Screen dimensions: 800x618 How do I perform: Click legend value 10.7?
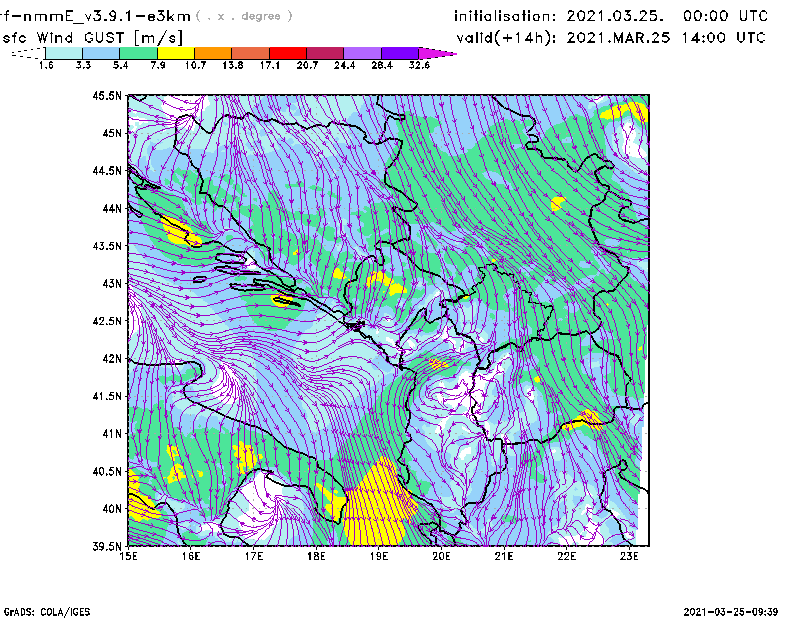tap(195, 65)
